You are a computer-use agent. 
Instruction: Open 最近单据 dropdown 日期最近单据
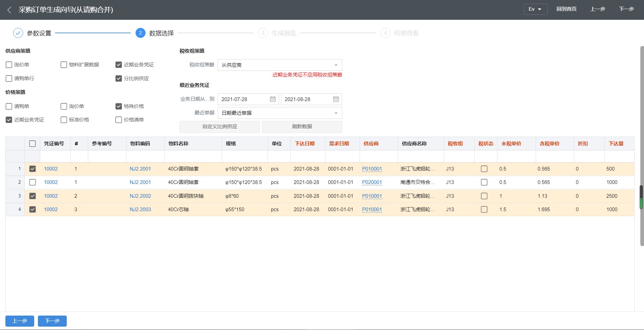click(x=280, y=113)
